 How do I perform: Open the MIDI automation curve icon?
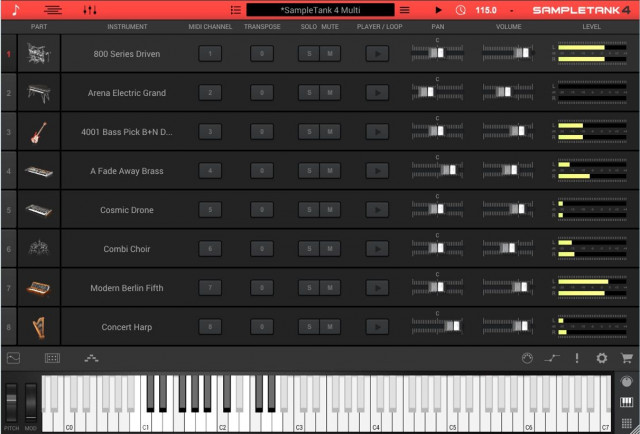click(552, 358)
